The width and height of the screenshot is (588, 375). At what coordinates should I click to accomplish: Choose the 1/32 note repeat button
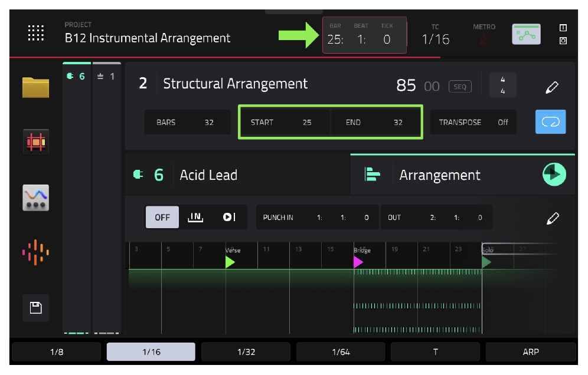246,352
